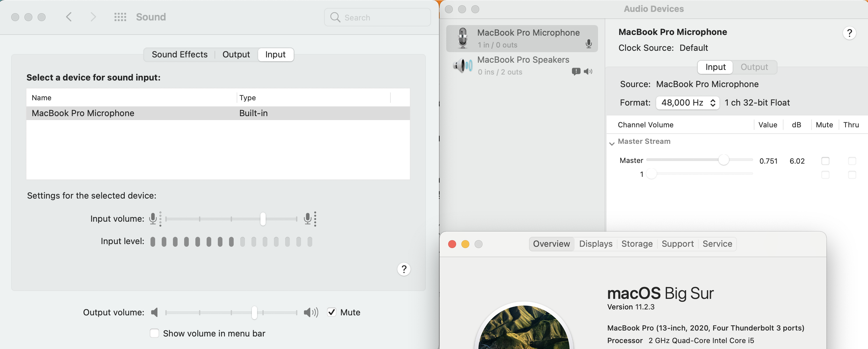
Task: Click the high output volume speaker icon
Action: click(x=311, y=312)
